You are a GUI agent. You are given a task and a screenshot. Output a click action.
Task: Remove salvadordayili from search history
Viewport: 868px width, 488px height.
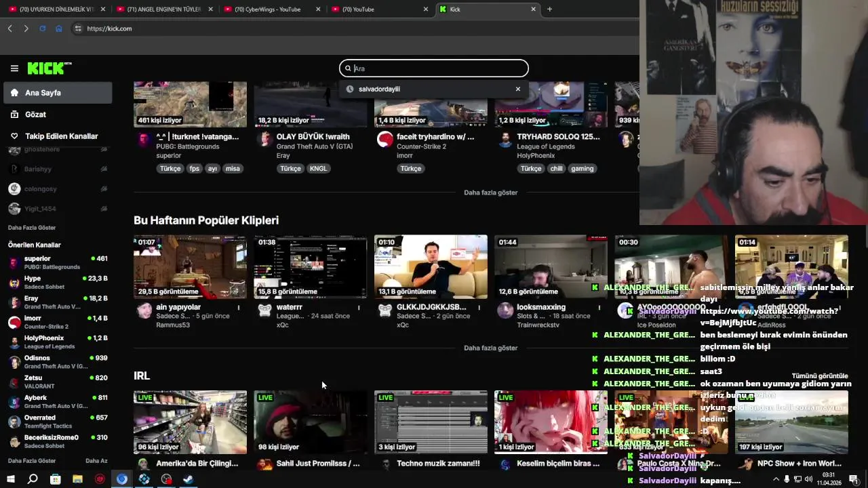[518, 89]
